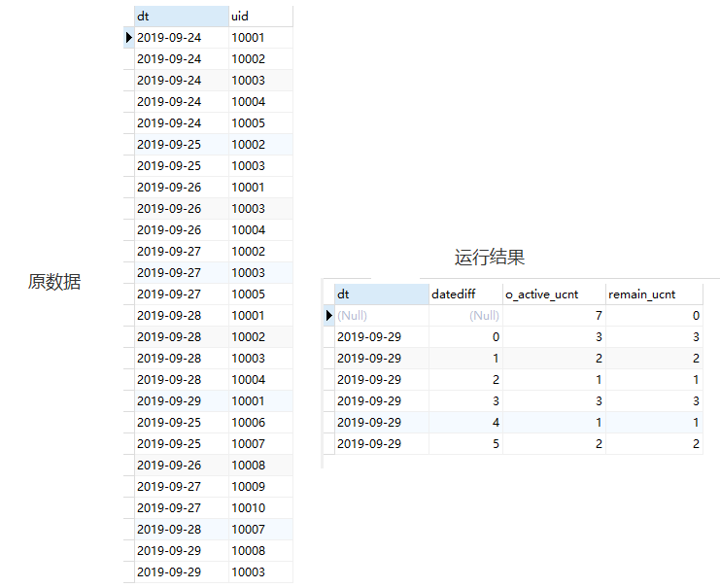
Task: Select the datediff cell with value 4
Action: click(x=465, y=422)
